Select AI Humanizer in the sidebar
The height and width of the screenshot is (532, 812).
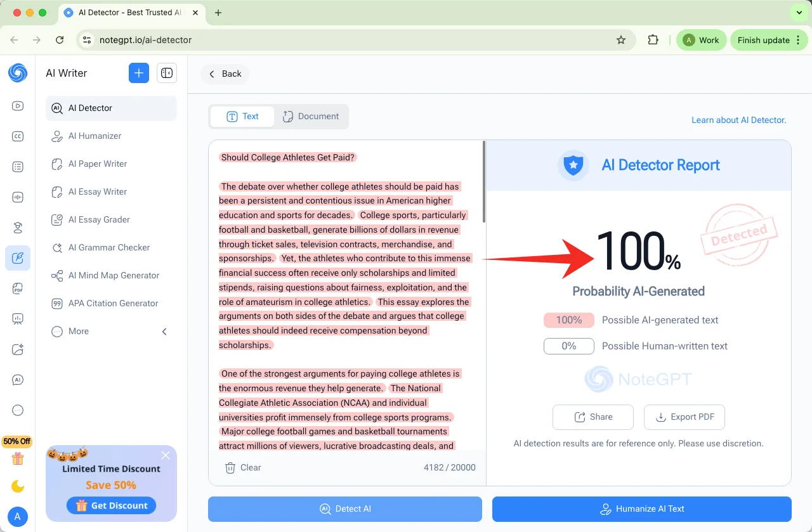pos(95,136)
